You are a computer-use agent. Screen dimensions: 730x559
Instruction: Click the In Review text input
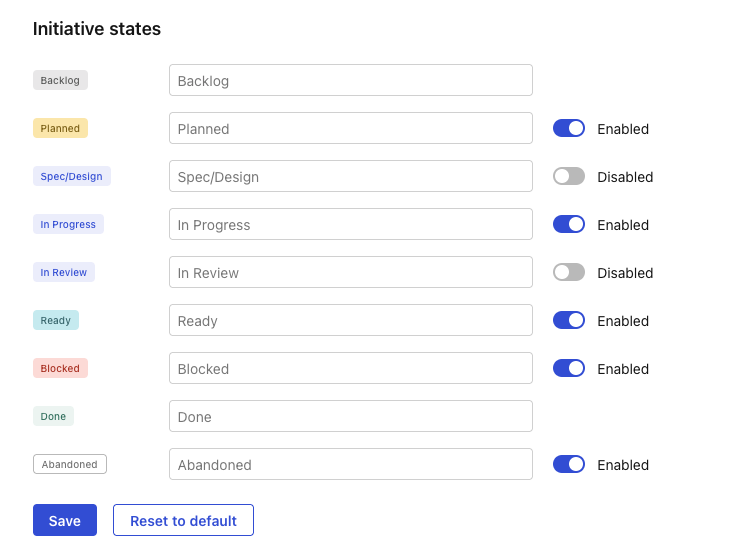point(350,272)
